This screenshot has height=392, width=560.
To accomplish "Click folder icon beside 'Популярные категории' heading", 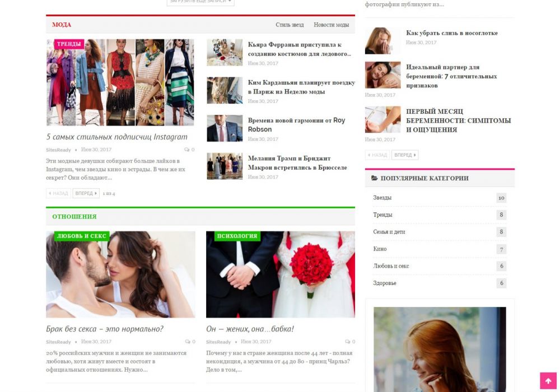I will coord(374,179).
